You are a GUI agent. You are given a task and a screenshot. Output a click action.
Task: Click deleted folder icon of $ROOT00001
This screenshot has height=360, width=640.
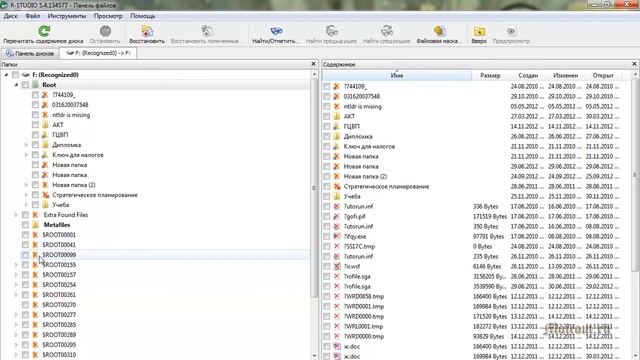click(x=36, y=235)
